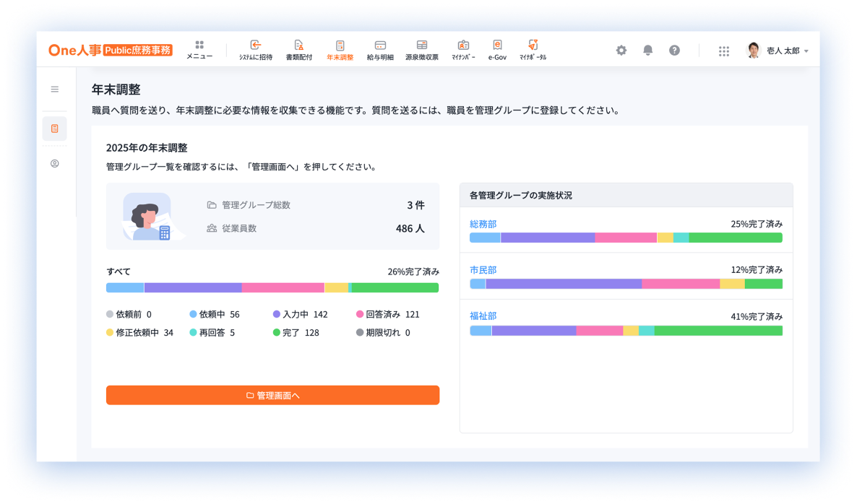Open the app launcher dots grid
The width and height of the screenshot is (857, 504).
723,51
